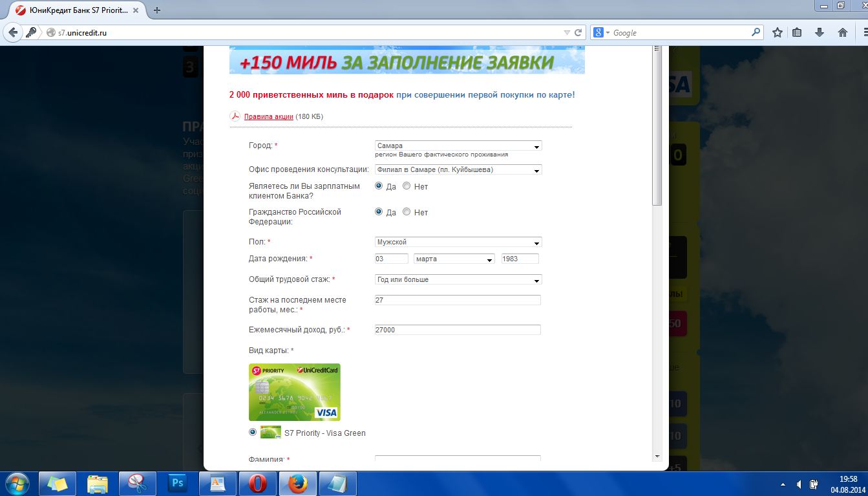Viewport: 868px width, 496px height.
Task: Click the volume speaker tray icon
Action: tap(799, 484)
